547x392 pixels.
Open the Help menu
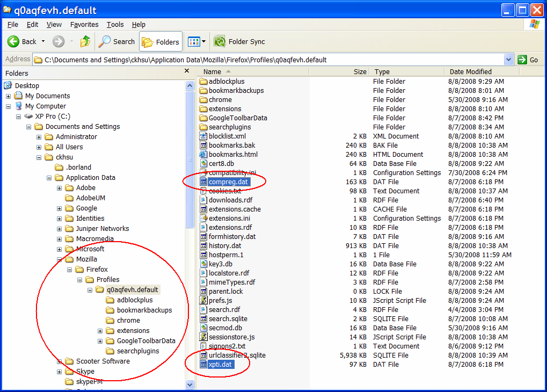click(138, 25)
